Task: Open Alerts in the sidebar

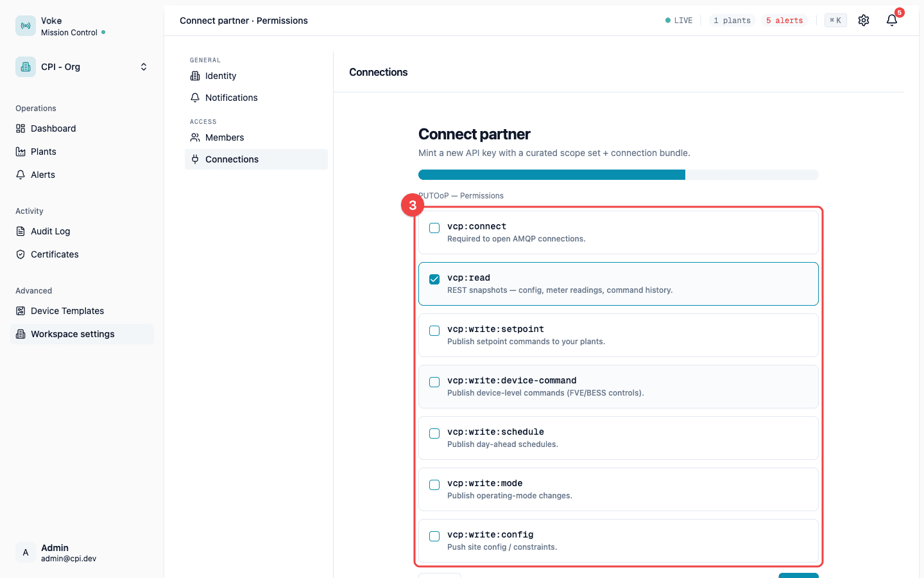Action: (82, 175)
